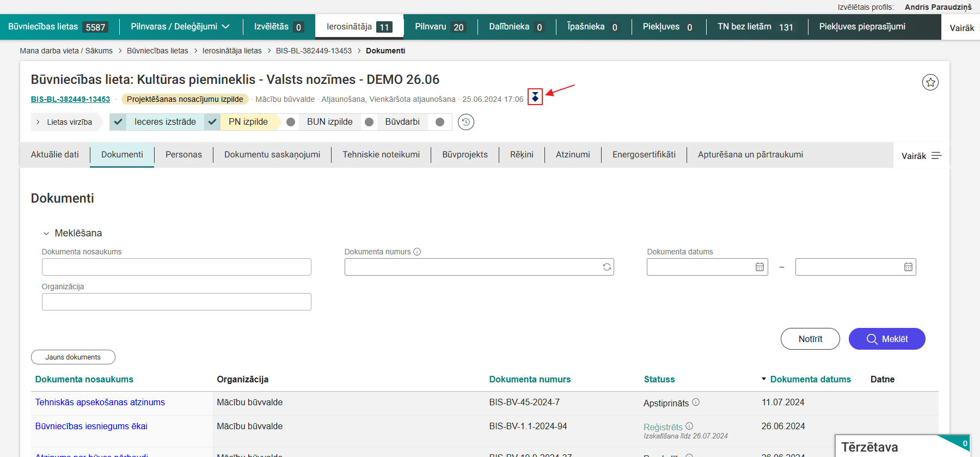Screen dimensions: 980x457
Task: Click the Dokumenta nosaukums input field
Action: [x=176, y=267]
